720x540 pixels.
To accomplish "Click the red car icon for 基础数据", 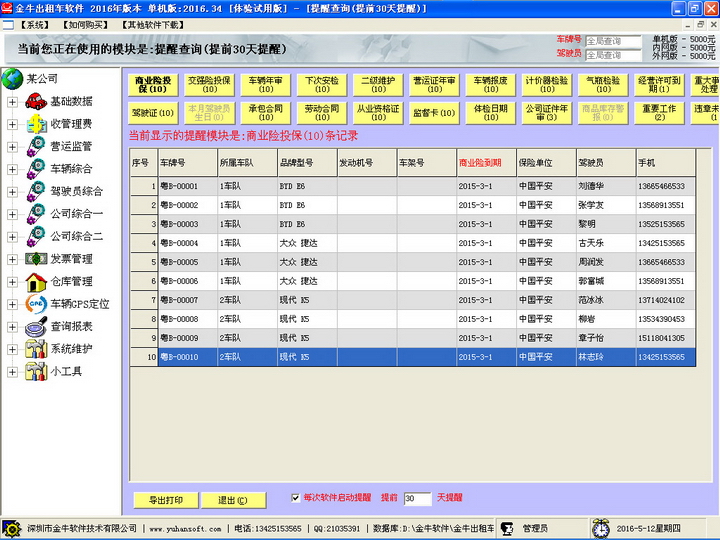I will (x=35, y=101).
